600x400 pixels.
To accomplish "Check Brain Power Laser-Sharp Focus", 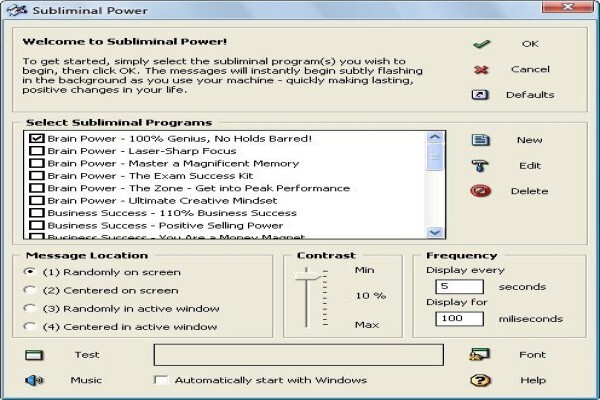I will pos(37,151).
